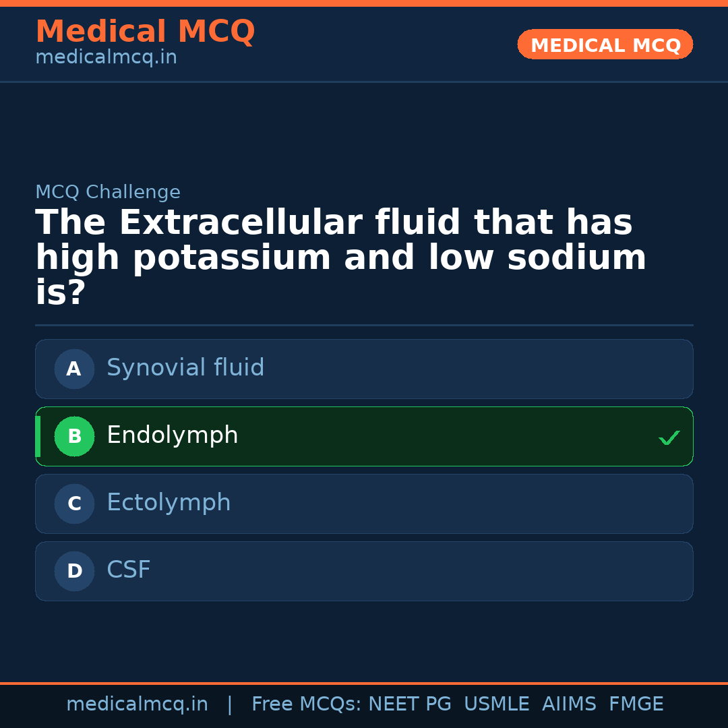Click the green checkmark icon
This screenshot has height=728, width=728.
[x=669, y=438]
